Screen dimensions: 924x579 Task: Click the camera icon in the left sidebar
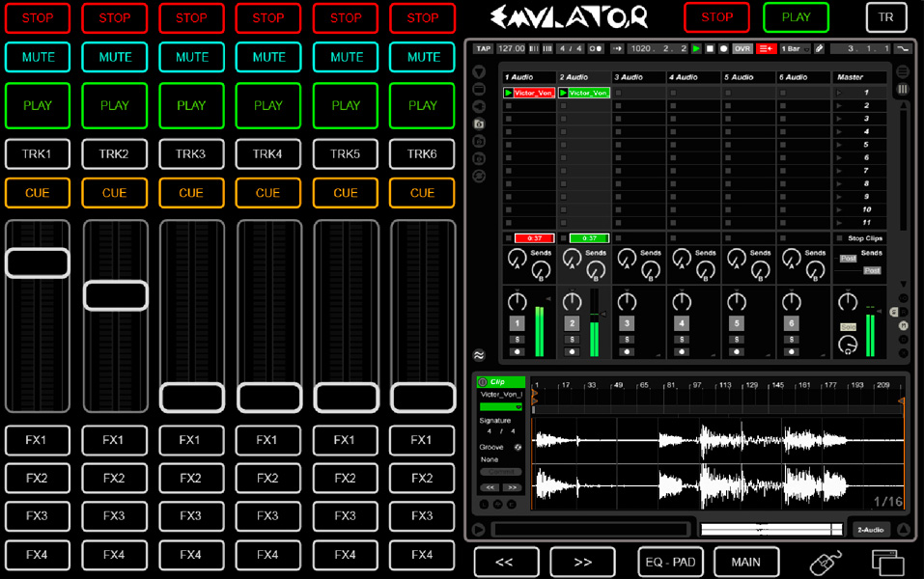click(x=479, y=123)
